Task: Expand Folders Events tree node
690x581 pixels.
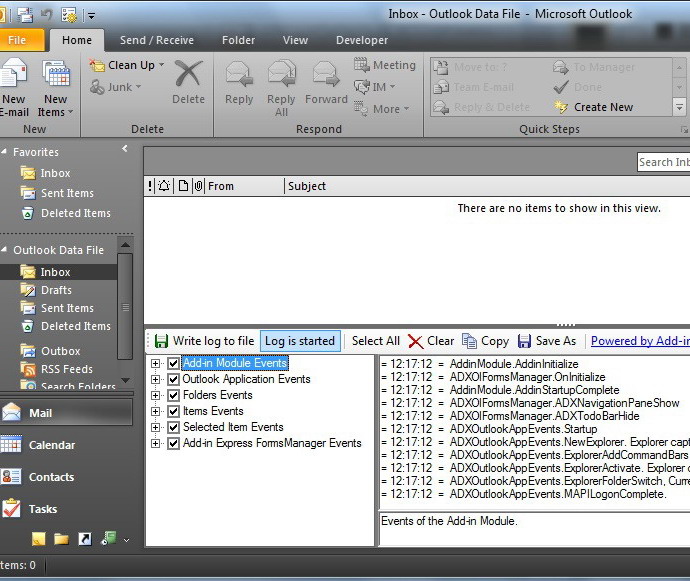Action: tap(155, 395)
